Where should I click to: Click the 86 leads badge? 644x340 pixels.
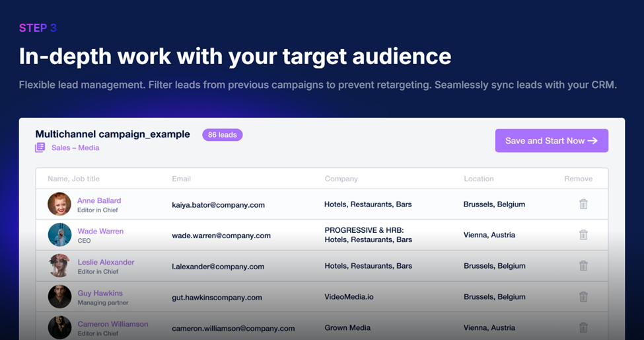[222, 135]
